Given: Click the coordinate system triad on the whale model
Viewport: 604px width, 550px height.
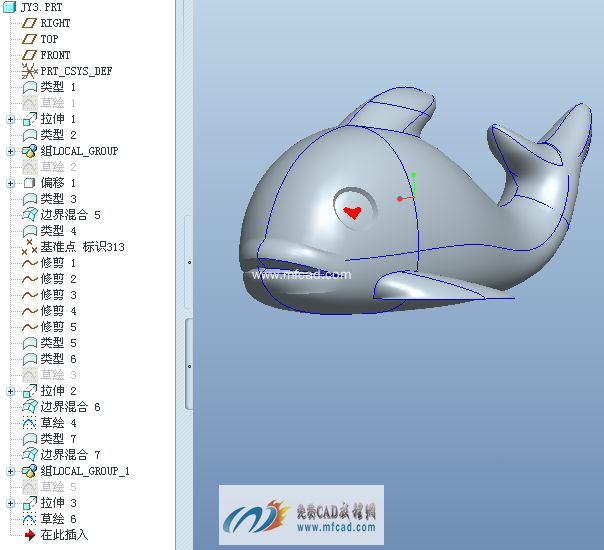Looking at the screenshot, I should click(406, 188).
